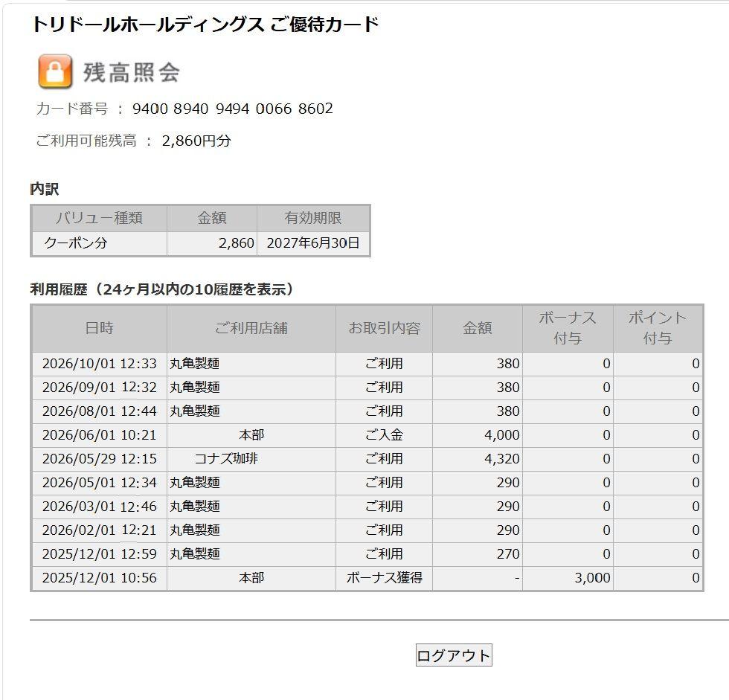Select the card number 9400 8940 9494 0066 8602

click(x=232, y=109)
